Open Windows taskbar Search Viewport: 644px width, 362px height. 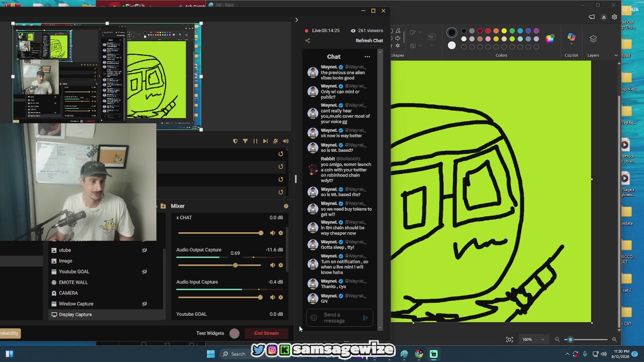[234, 354]
